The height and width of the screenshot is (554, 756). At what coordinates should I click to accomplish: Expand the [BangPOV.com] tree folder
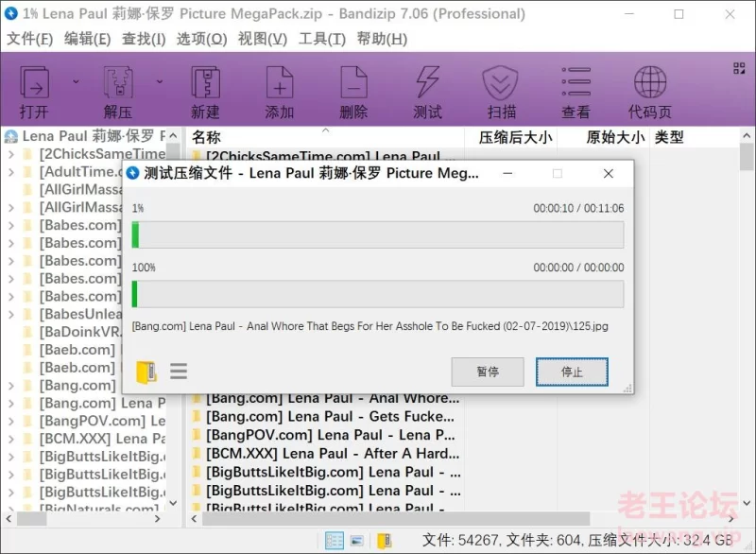click(x=11, y=421)
